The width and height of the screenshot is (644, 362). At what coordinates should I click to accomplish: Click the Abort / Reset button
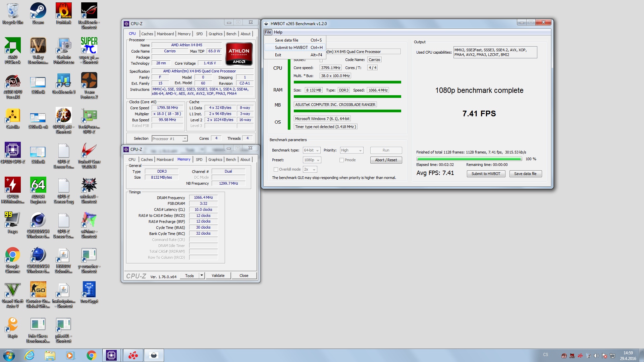[386, 160]
